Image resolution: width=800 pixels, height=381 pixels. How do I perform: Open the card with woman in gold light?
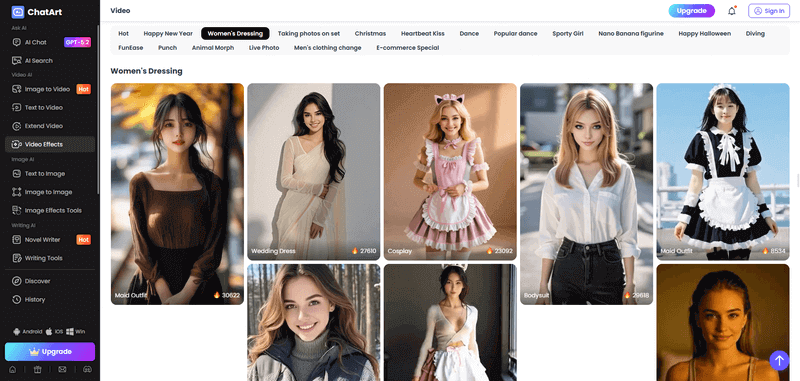coord(723,322)
